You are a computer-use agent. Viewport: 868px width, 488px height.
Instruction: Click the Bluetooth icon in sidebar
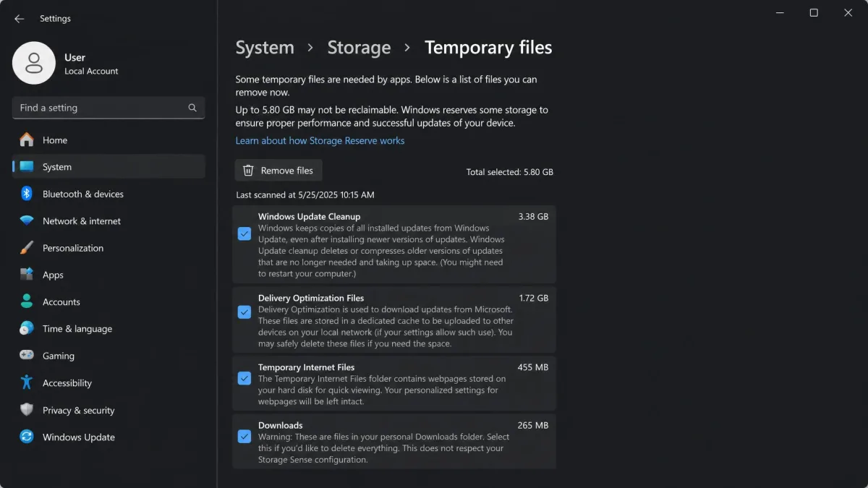(27, 194)
